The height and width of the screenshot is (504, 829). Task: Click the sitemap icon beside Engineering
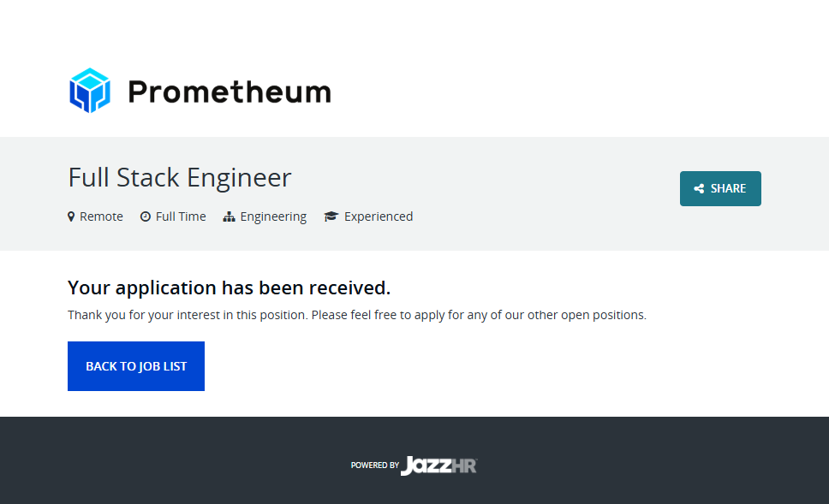coord(229,216)
